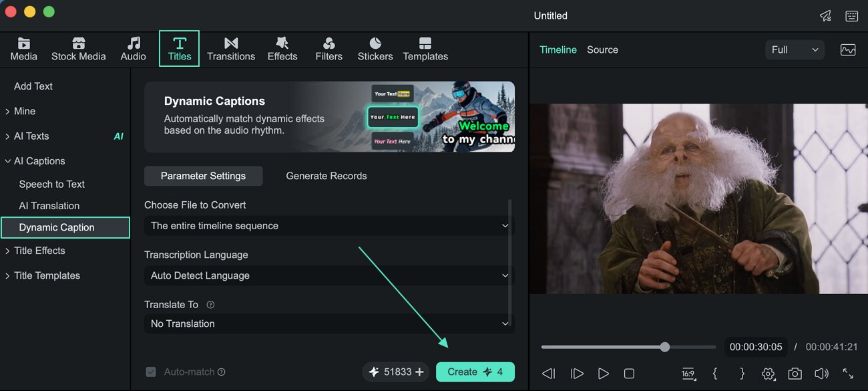Step to the previous frame

548,374
